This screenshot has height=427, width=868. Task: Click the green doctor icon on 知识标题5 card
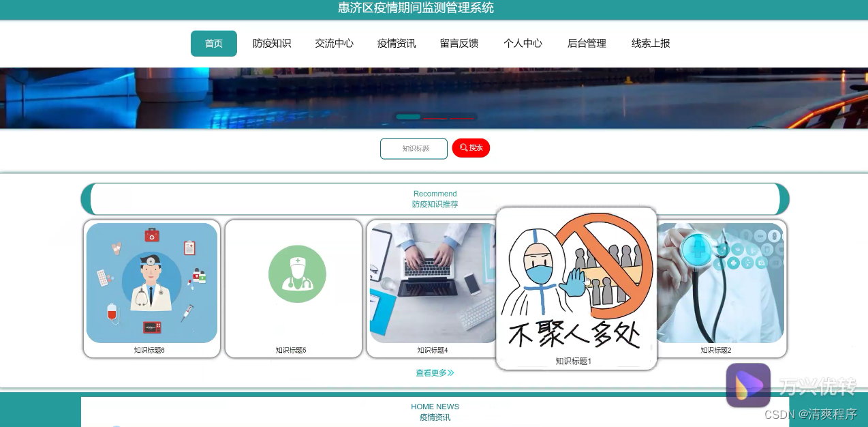point(297,274)
